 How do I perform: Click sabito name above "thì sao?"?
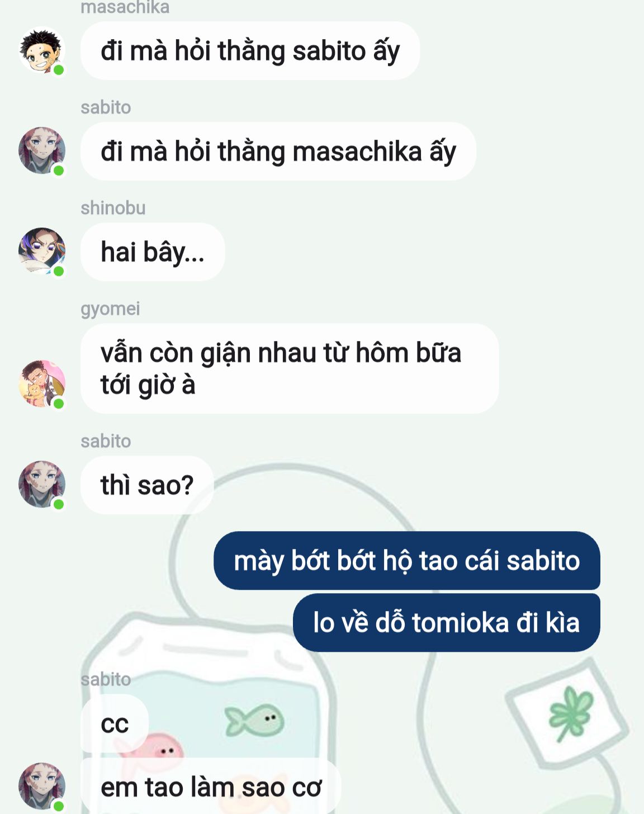(x=106, y=441)
